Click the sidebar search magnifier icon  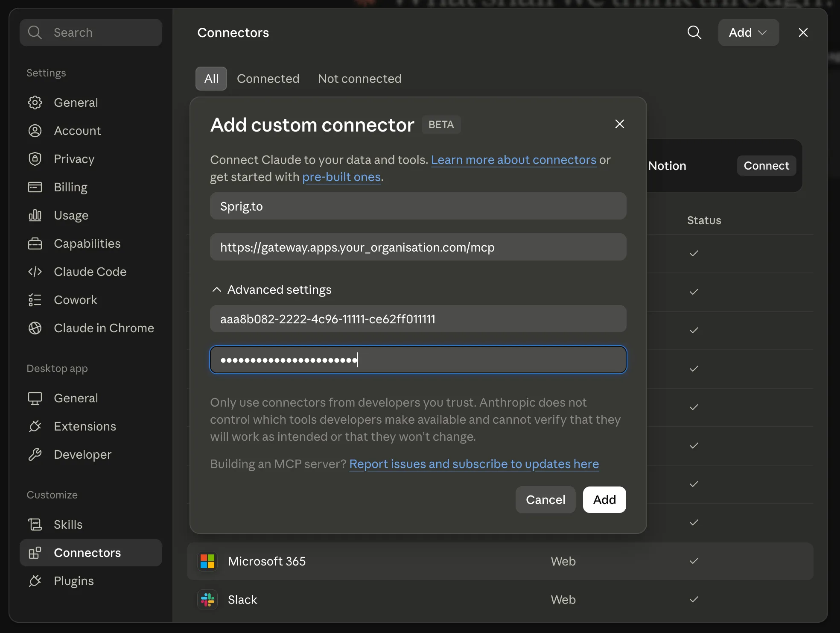35,32
